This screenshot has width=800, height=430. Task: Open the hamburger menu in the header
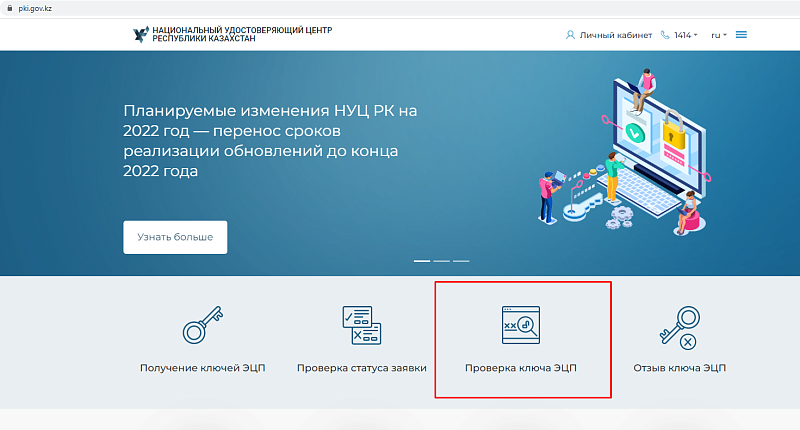tap(741, 35)
